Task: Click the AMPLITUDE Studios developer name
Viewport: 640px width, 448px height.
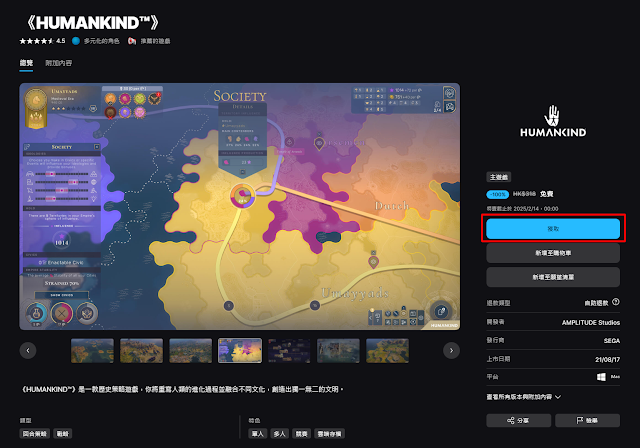Action: click(x=591, y=322)
